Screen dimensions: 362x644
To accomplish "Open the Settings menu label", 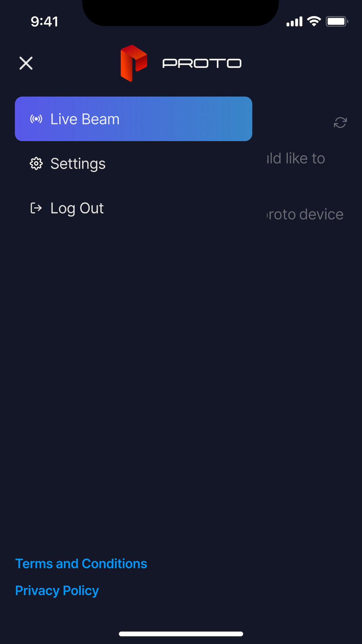I will pyautogui.click(x=78, y=164).
